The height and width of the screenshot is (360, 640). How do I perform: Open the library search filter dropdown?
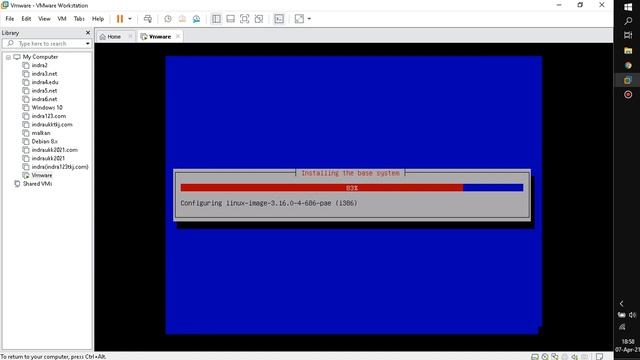point(88,44)
